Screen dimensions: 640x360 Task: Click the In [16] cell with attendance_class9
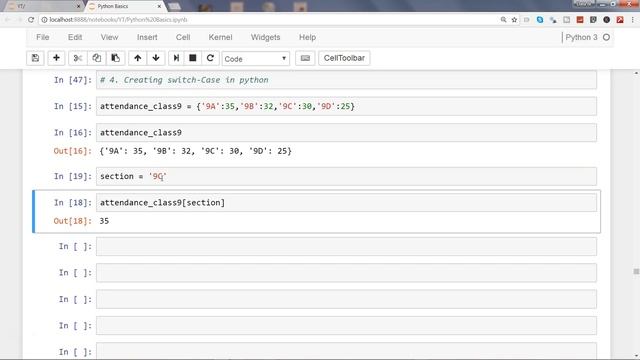pyautogui.click(x=346, y=133)
